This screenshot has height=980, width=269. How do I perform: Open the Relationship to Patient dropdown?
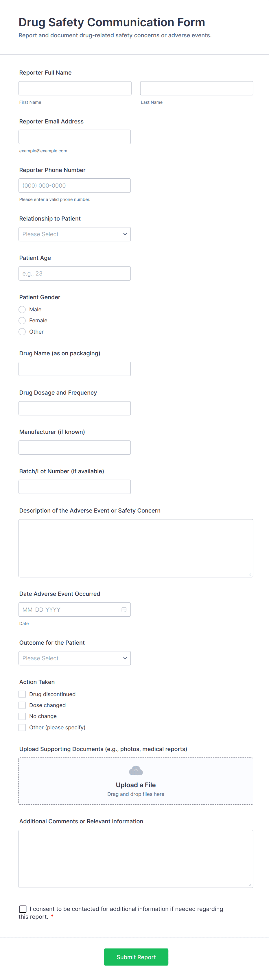(x=75, y=234)
